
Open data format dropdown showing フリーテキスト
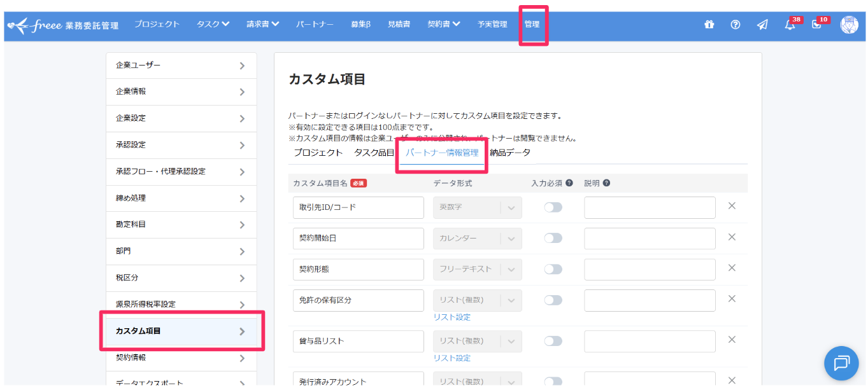(x=477, y=269)
